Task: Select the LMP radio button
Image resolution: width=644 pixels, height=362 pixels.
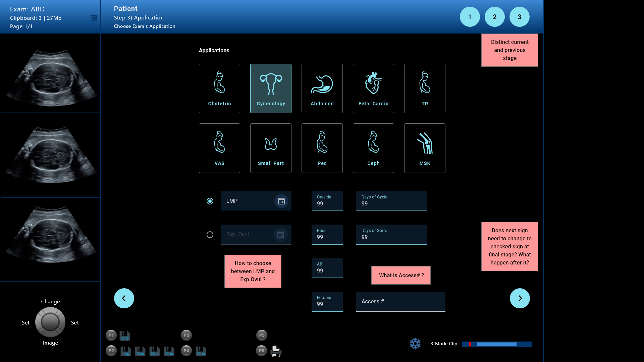Action: click(x=210, y=201)
